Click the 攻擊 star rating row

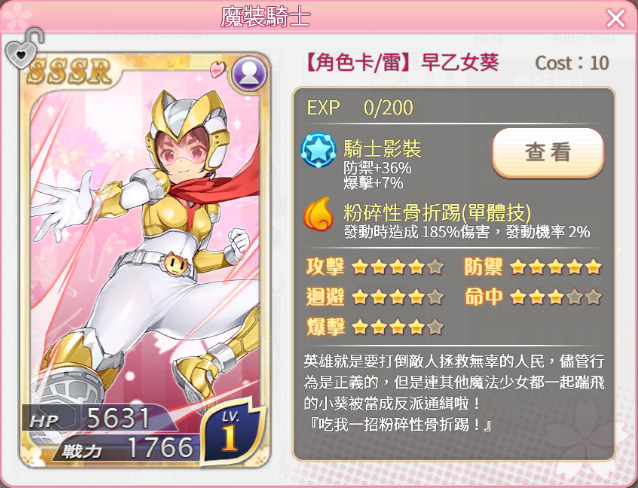[x=374, y=267]
